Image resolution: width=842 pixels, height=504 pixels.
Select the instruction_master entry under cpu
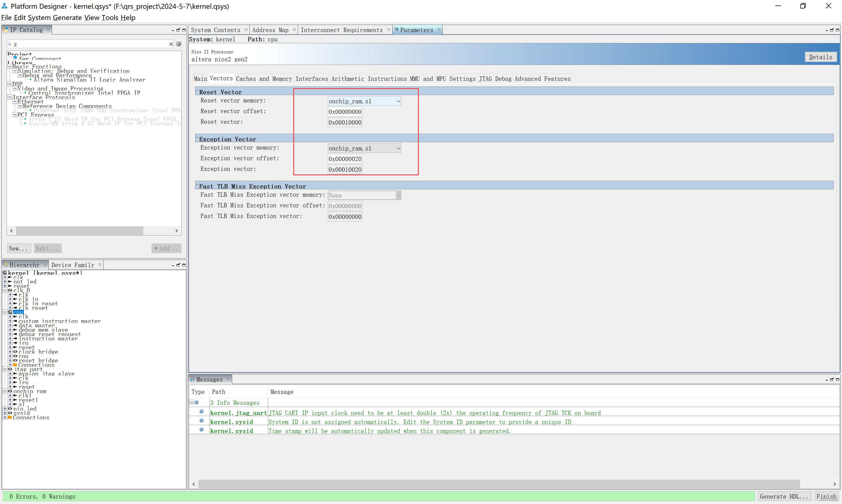pyautogui.click(x=48, y=339)
